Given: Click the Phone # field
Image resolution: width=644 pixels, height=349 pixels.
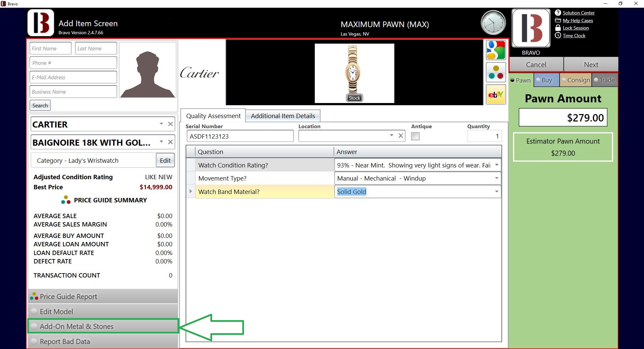Looking at the screenshot, I should [x=73, y=63].
